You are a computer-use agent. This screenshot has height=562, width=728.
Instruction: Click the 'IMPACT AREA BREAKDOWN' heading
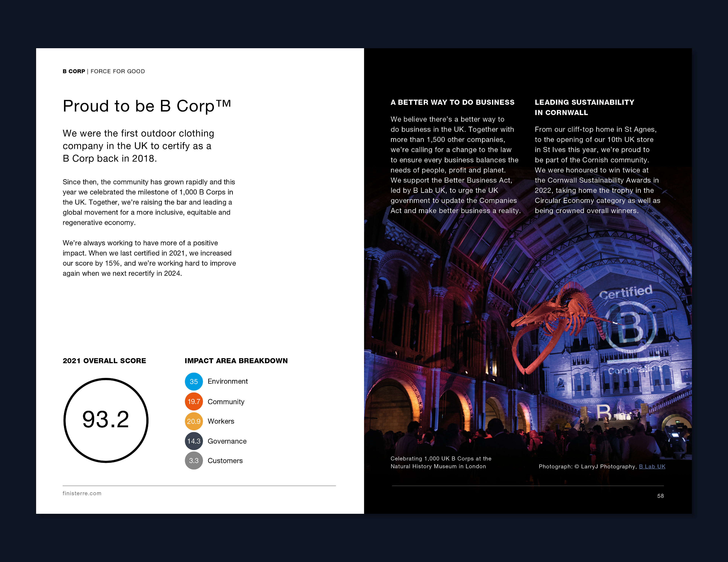coord(236,360)
